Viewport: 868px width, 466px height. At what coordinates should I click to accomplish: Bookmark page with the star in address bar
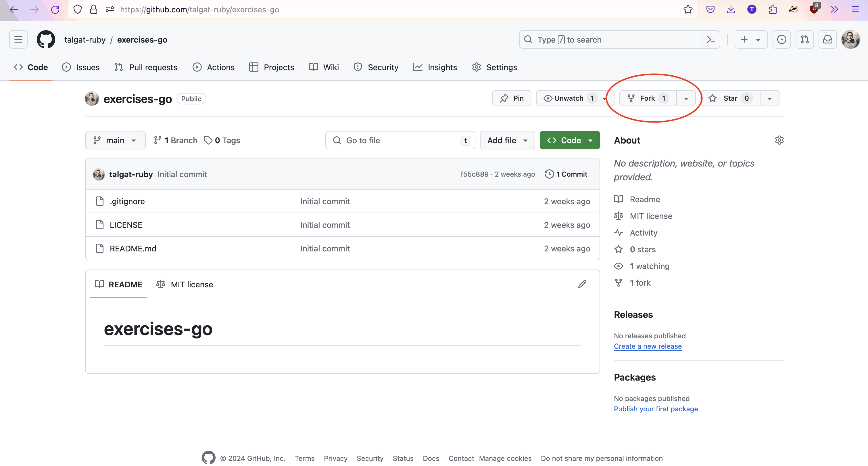point(688,9)
